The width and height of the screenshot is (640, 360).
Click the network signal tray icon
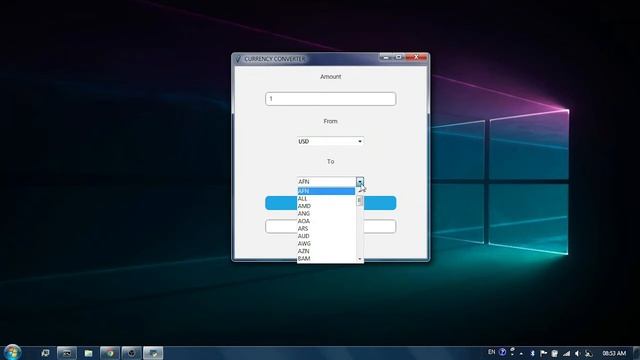566,353
